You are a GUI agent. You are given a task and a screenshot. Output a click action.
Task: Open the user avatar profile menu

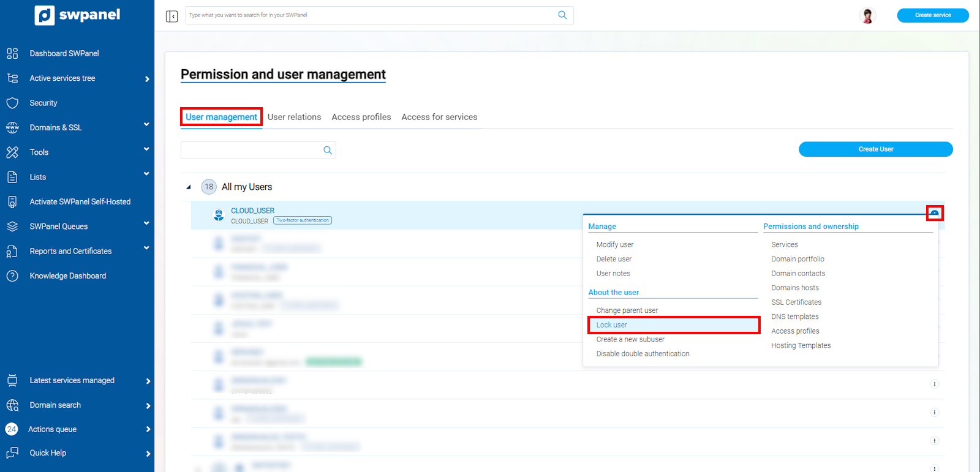tap(867, 15)
